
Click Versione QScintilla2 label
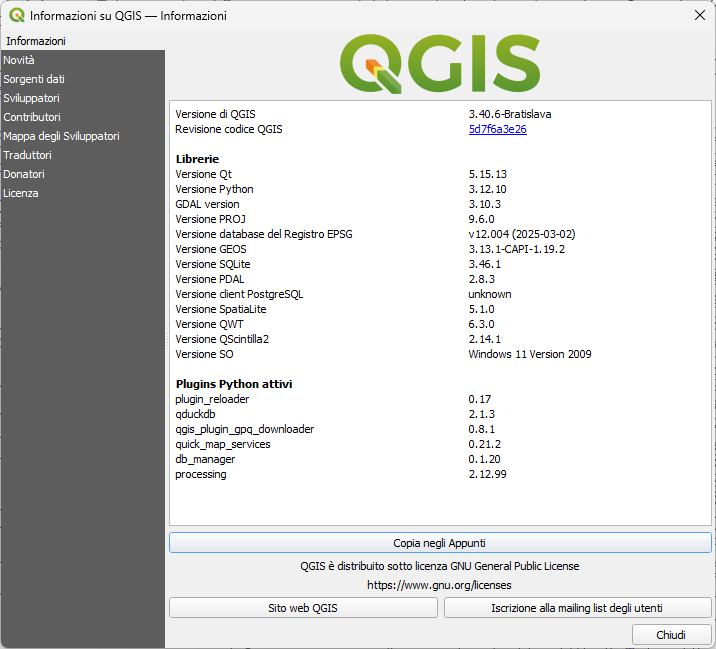point(222,339)
